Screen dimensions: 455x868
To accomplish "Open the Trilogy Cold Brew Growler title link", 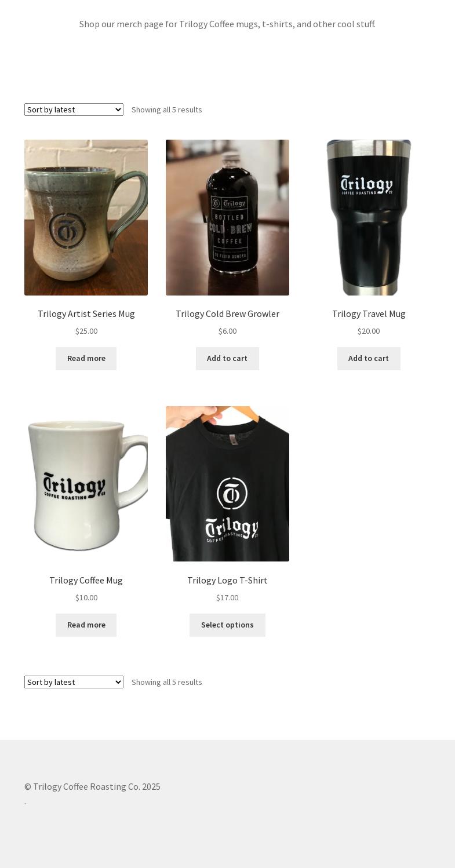I will [x=227, y=313].
